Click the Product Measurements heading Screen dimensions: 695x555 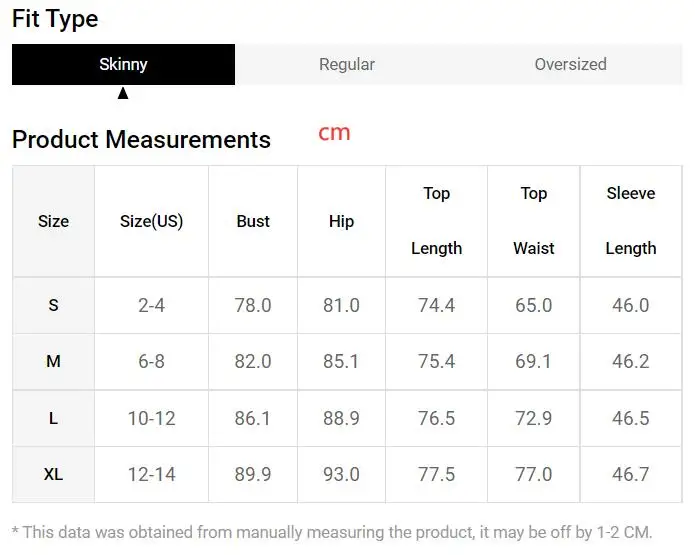coord(141,140)
